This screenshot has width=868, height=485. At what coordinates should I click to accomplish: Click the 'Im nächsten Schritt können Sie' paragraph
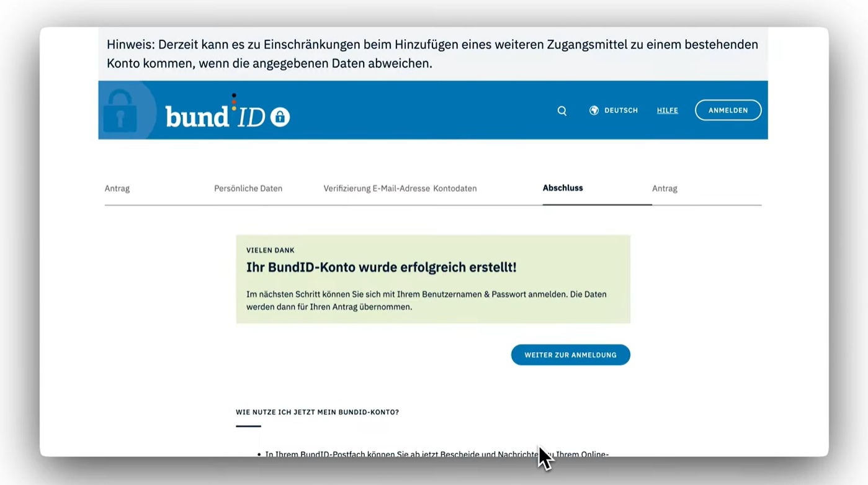click(x=426, y=300)
